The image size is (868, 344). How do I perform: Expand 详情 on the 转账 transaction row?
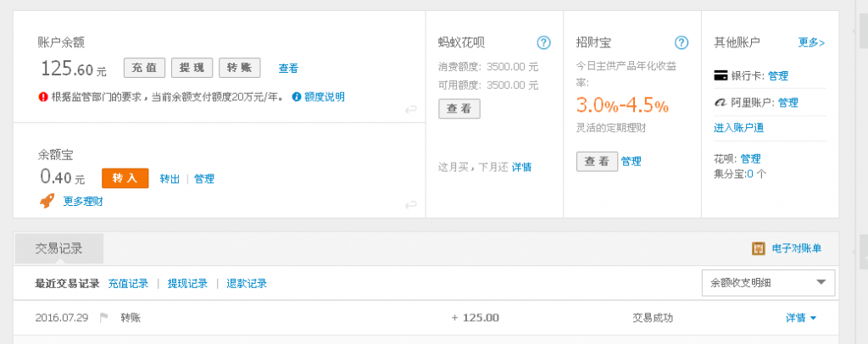[x=801, y=318]
